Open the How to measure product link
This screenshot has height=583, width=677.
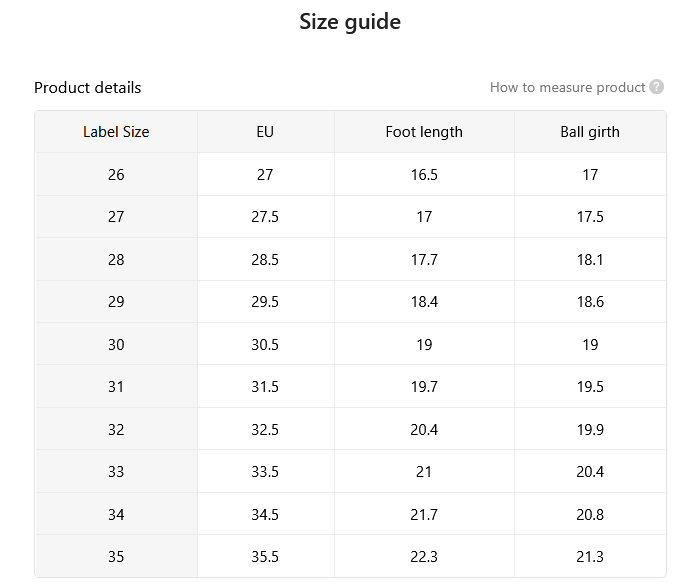click(567, 87)
